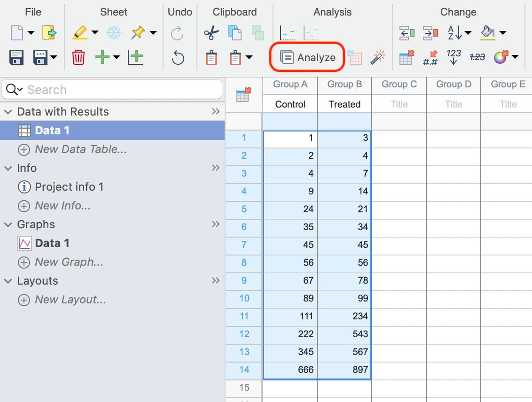The width and height of the screenshot is (532, 402).
Task: Click the save file floppy icon
Action: 17,57
